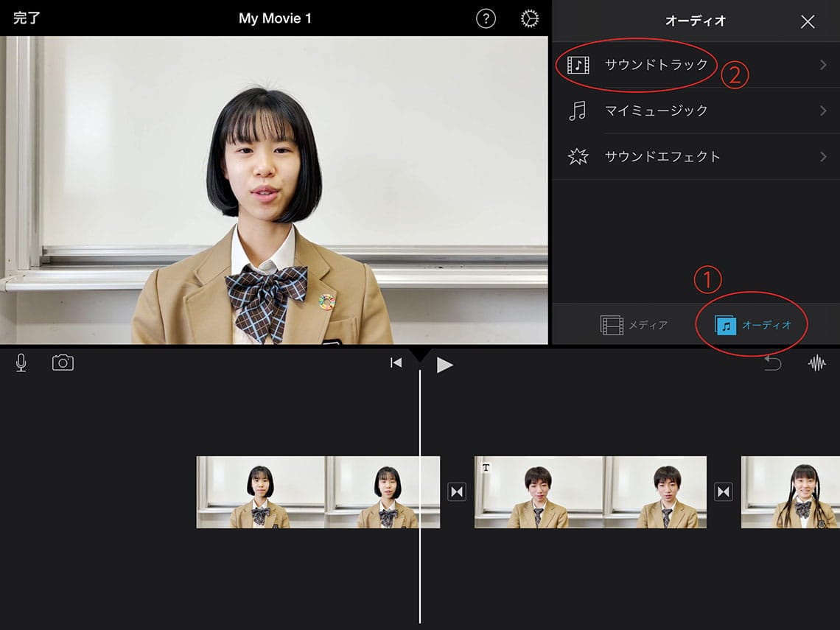The height and width of the screenshot is (630, 840).
Task: Click the white playhead line
Action: click(420, 496)
